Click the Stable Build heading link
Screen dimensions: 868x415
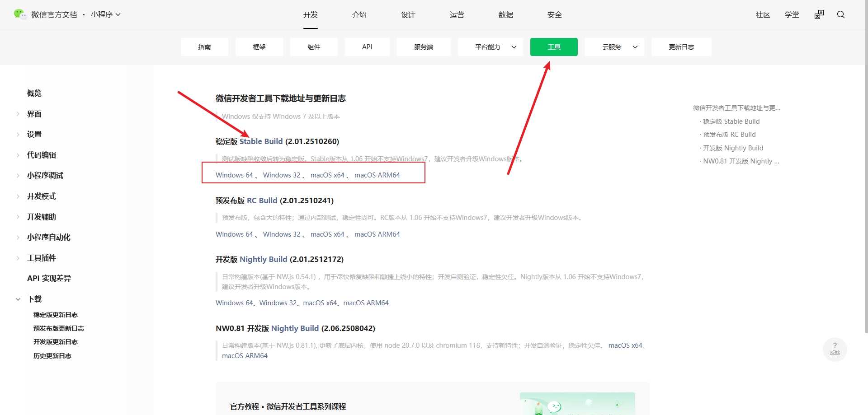tap(261, 141)
